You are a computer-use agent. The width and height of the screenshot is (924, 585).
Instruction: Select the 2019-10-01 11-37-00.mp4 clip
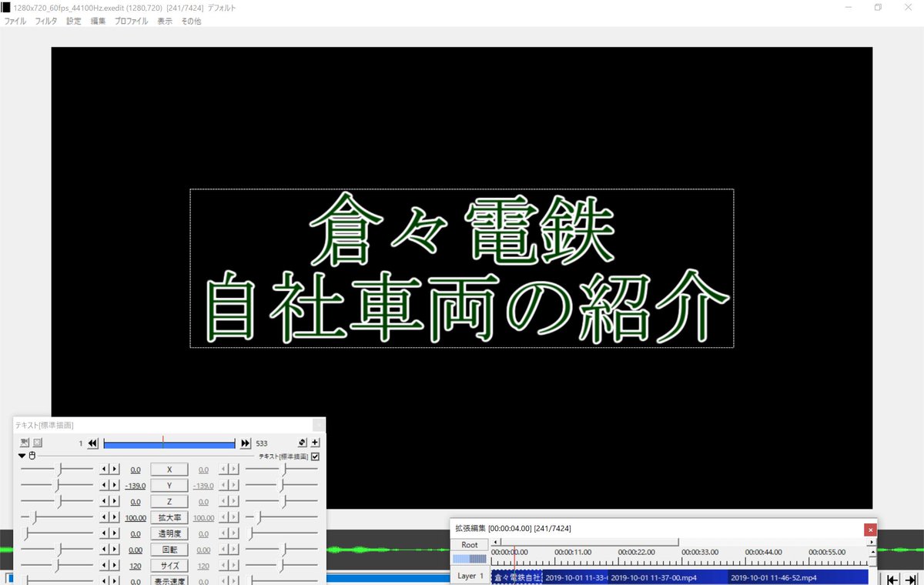(668, 577)
